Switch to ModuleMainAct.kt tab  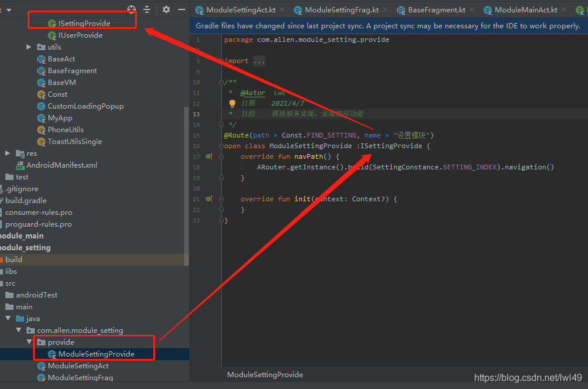coord(525,10)
